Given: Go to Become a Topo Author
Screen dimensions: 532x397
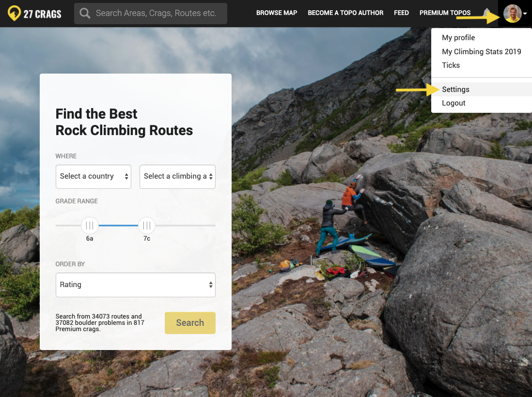Looking at the screenshot, I should pos(345,13).
